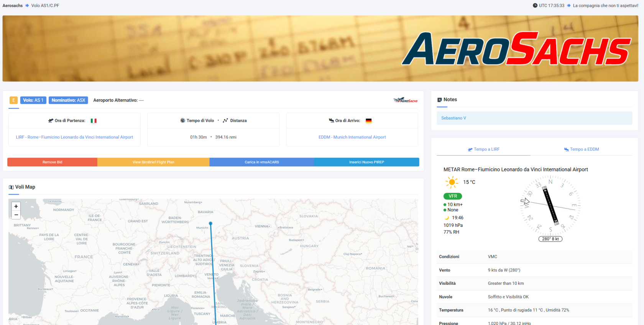This screenshot has width=644, height=325.
Task: Click the map zoom out minus button
Action: pos(16,215)
